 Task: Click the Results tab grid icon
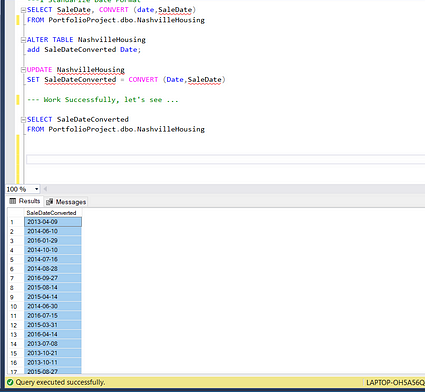coord(13,201)
